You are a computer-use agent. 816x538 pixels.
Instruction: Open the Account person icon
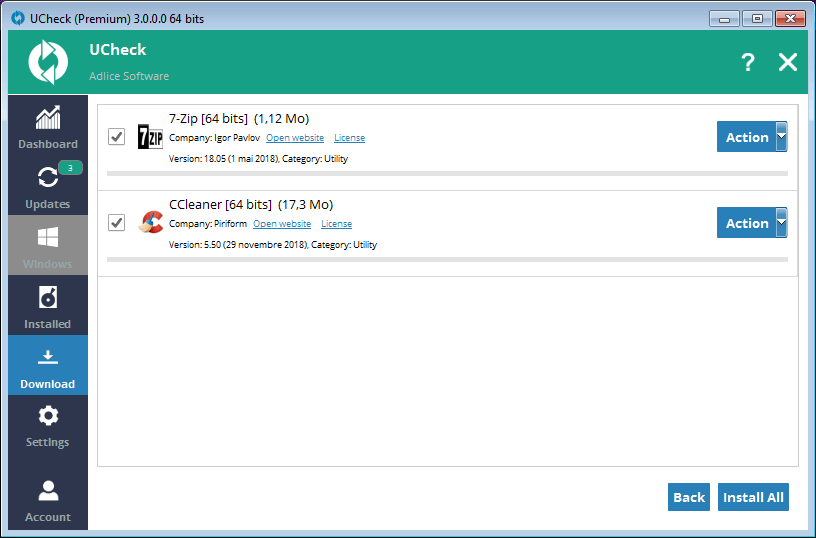point(47,491)
